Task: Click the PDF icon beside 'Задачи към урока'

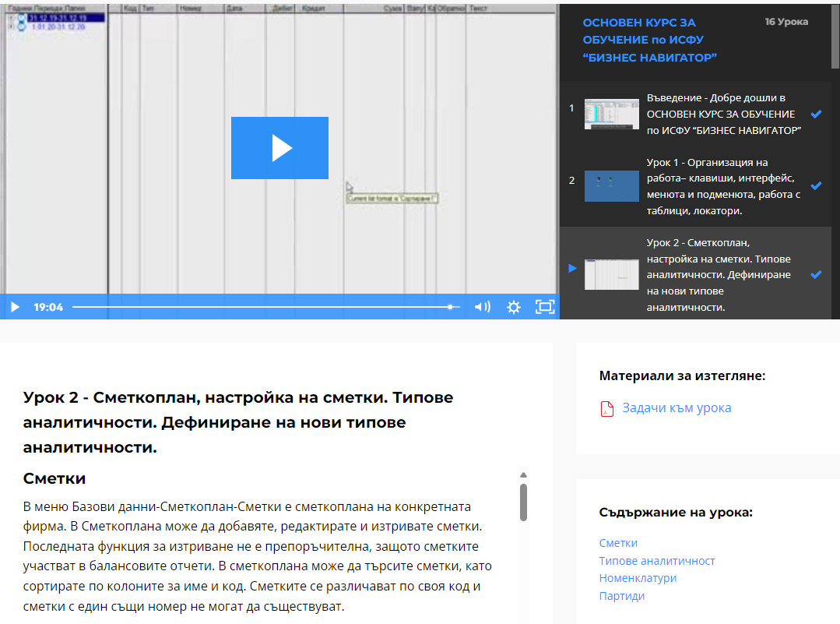Action: point(607,408)
